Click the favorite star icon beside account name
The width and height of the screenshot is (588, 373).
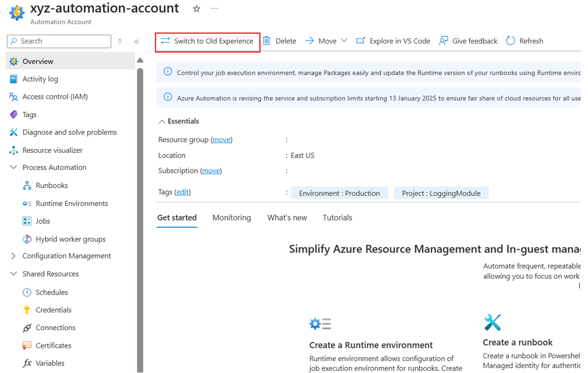(x=196, y=9)
